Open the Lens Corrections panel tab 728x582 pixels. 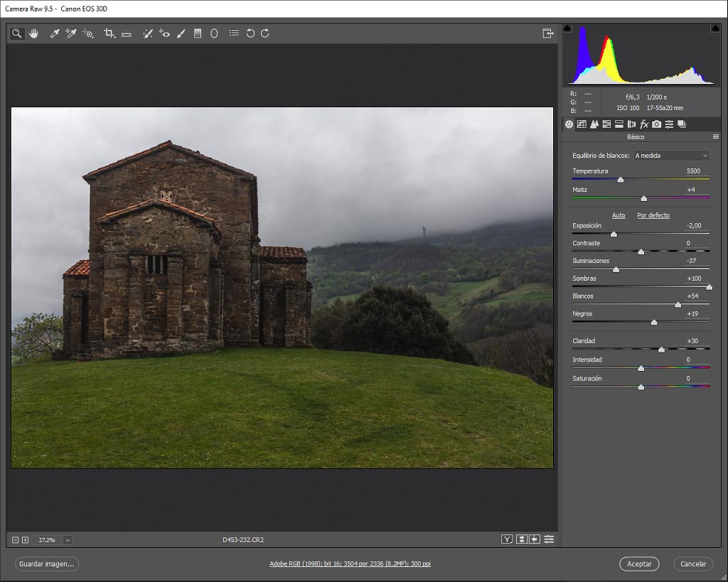pyautogui.click(x=631, y=124)
